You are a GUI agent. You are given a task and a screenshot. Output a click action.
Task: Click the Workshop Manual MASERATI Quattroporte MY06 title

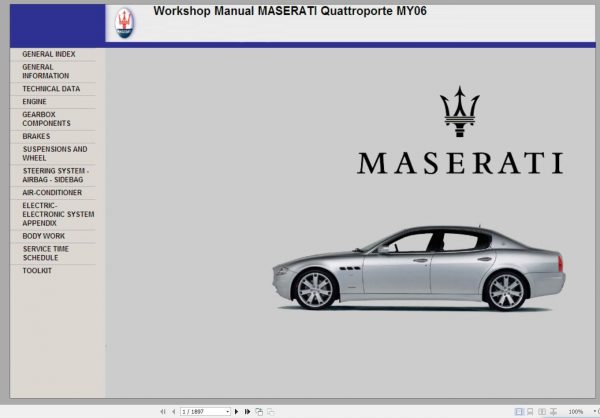point(290,11)
